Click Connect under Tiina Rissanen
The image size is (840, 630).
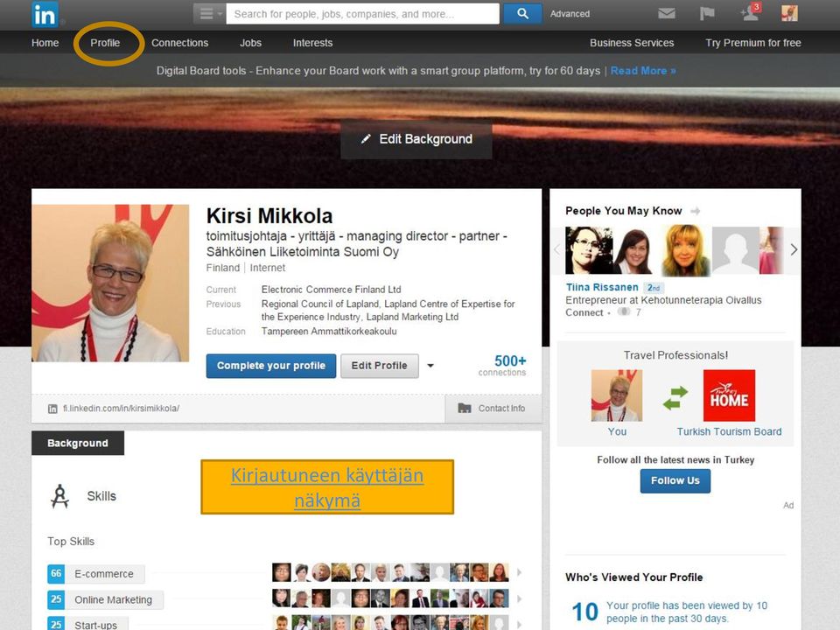point(584,313)
